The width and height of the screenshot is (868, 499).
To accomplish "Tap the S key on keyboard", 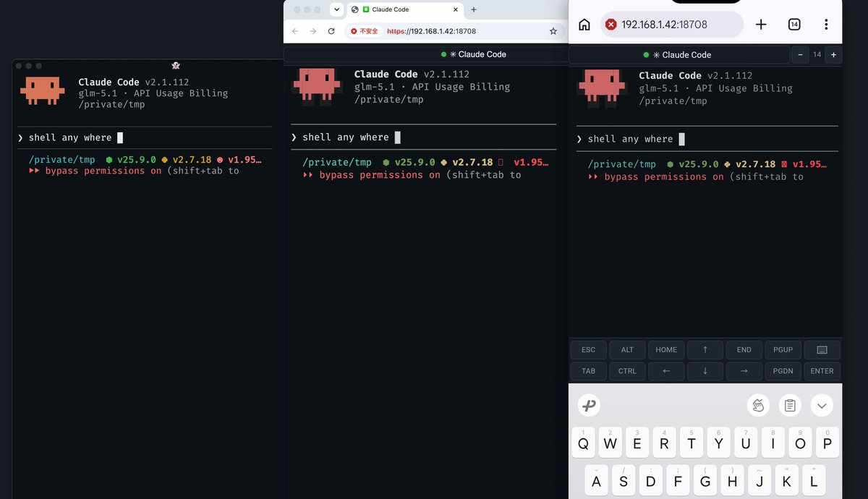I will (x=624, y=480).
